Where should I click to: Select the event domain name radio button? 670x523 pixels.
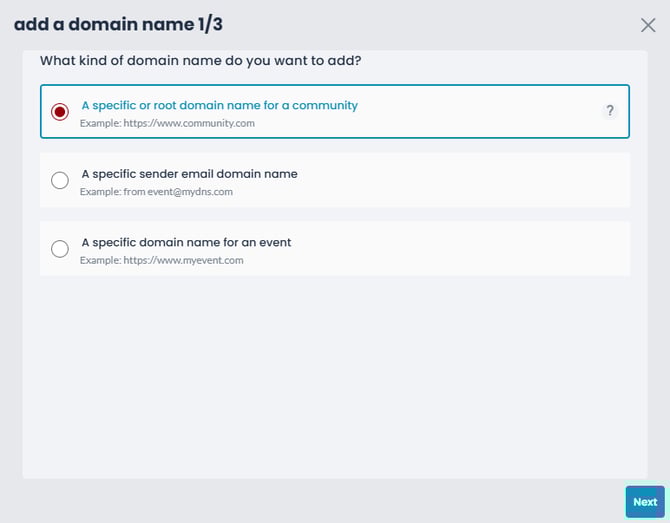click(60, 249)
